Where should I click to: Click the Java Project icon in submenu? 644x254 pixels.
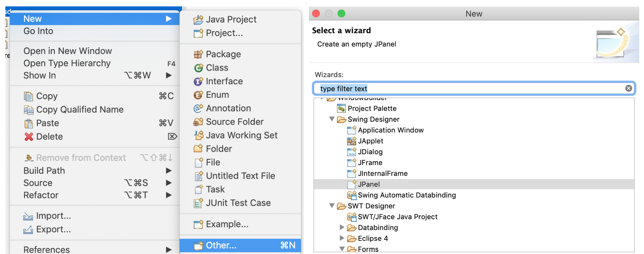pos(198,19)
